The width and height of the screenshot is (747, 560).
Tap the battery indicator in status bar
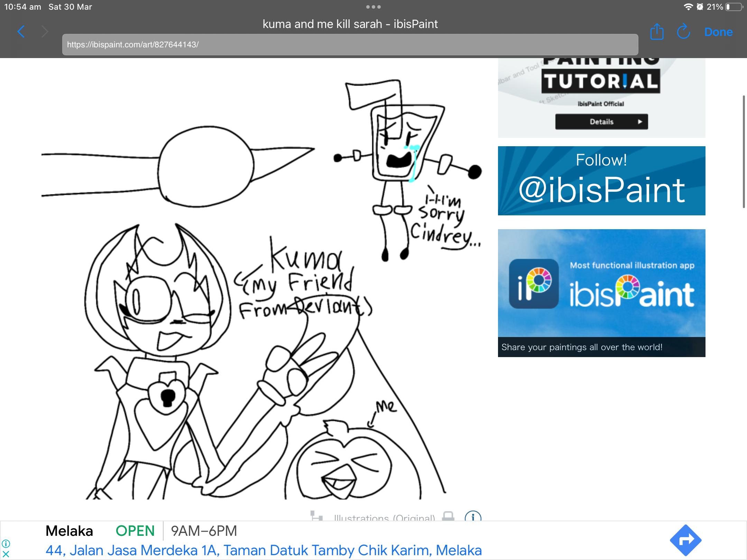(x=735, y=7)
